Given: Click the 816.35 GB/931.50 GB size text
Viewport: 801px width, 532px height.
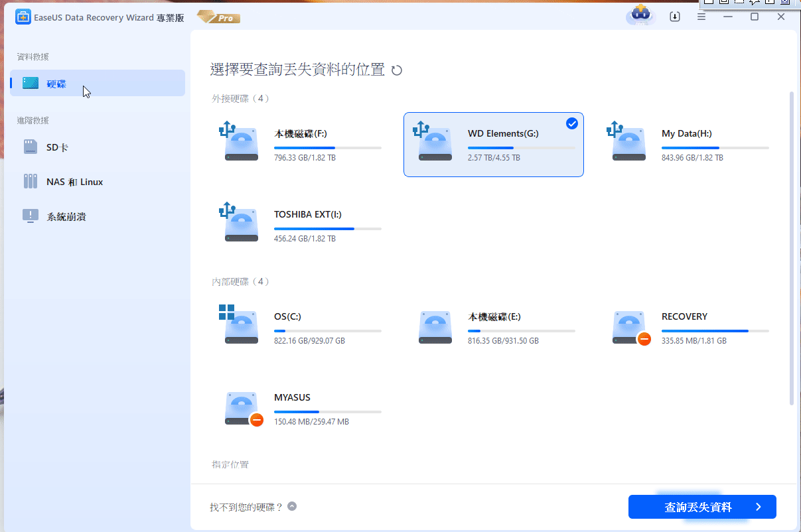Looking at the screenshot, I should tap(503, 341).
